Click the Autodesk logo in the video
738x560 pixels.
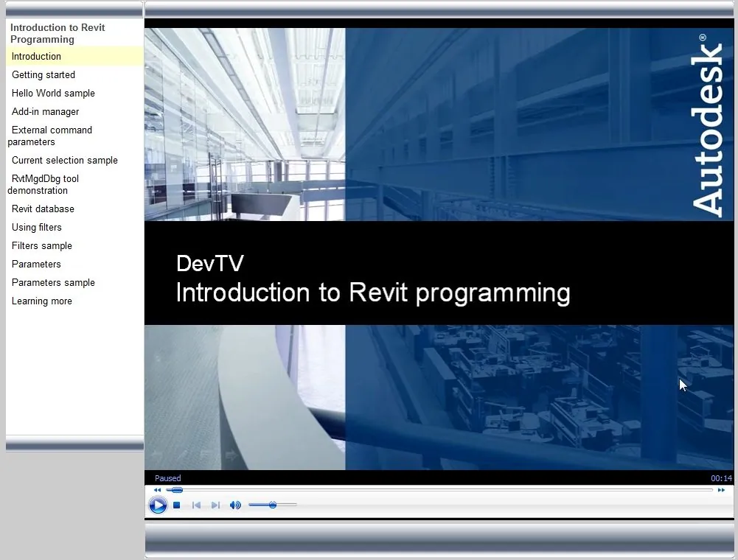[x=706, y=125]
